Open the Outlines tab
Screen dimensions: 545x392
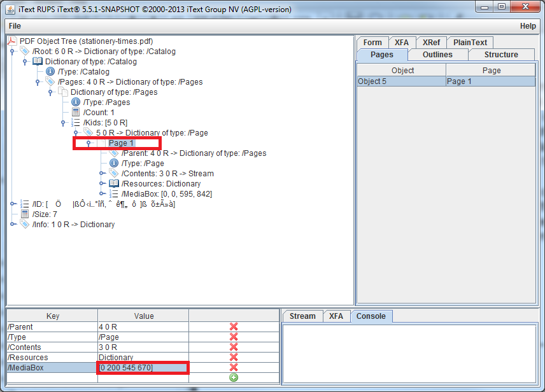tap(437, 55)
